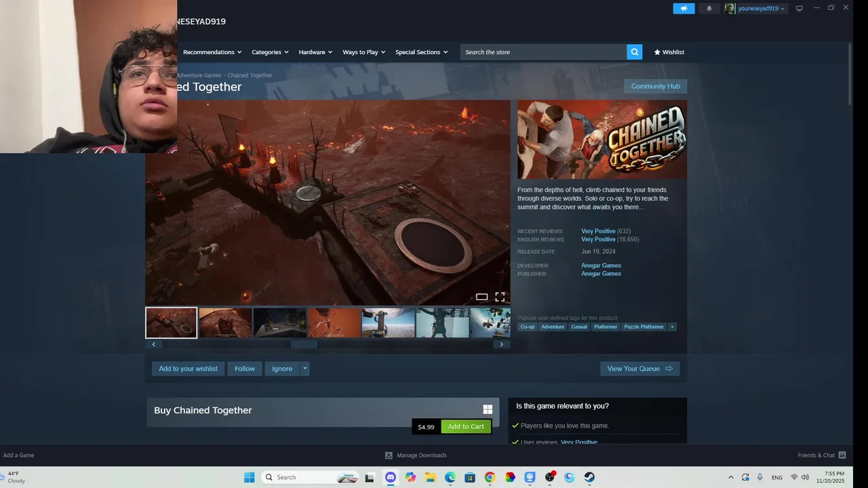Click the Chained Together breadcrumb
This screenshot has height=488, width=868.
250,75
